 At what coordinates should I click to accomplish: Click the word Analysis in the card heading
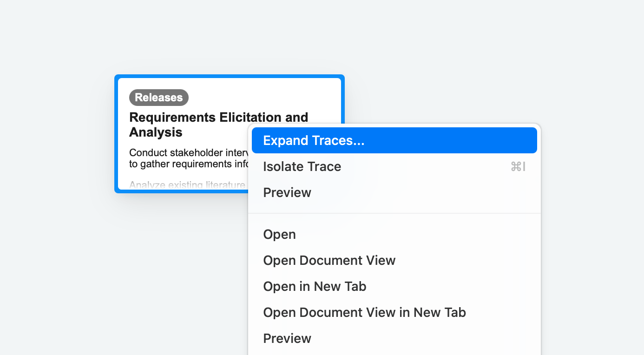point(156,132)
